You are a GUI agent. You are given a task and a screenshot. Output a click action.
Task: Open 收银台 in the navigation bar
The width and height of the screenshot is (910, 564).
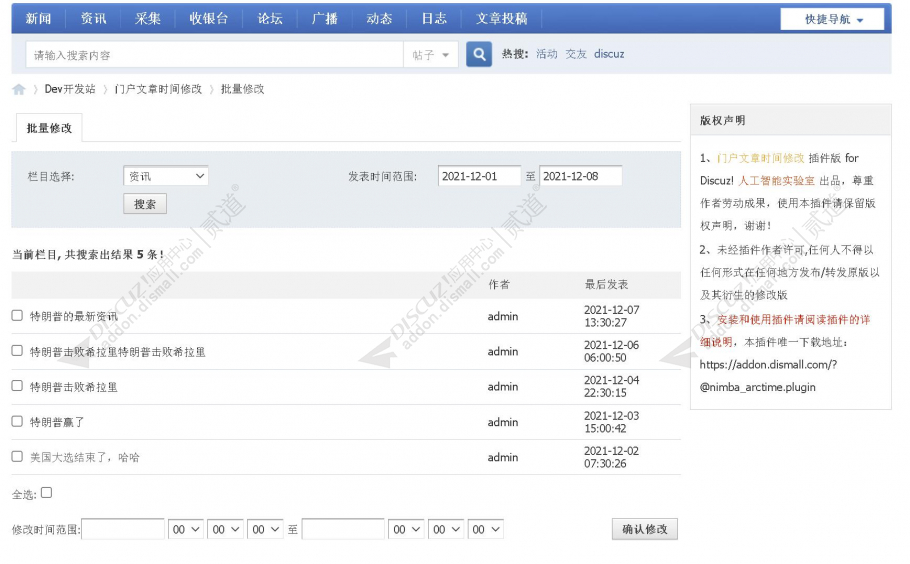click(x=209, y=19)
